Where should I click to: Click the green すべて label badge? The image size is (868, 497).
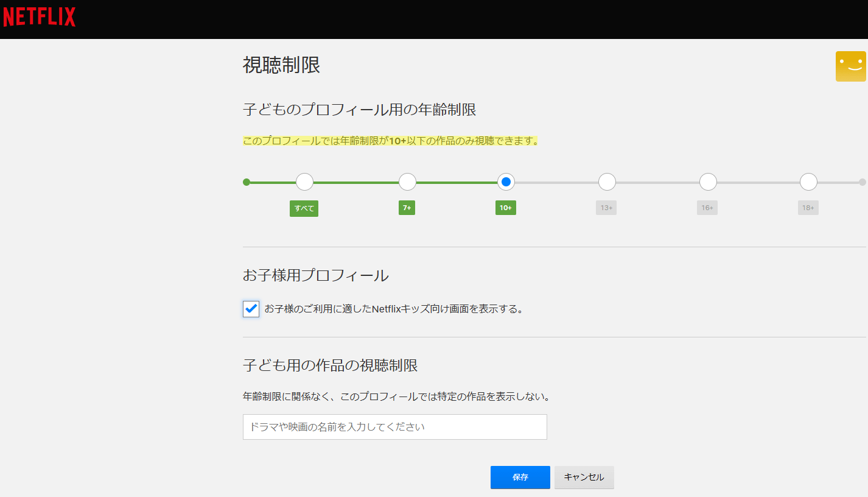(304, 208)
